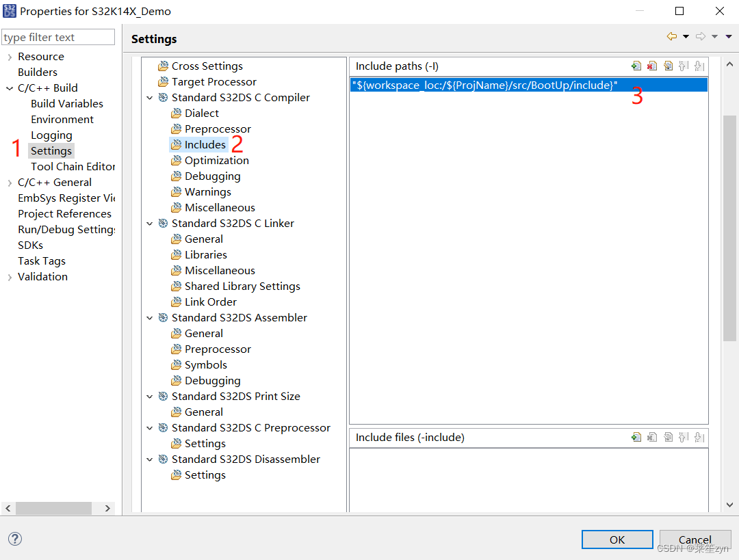Image resolution: width=739 pixels, height=560 pixels.
Task: Click the left tree horizontal scrollbar thumb
Action: coord(54,508)
